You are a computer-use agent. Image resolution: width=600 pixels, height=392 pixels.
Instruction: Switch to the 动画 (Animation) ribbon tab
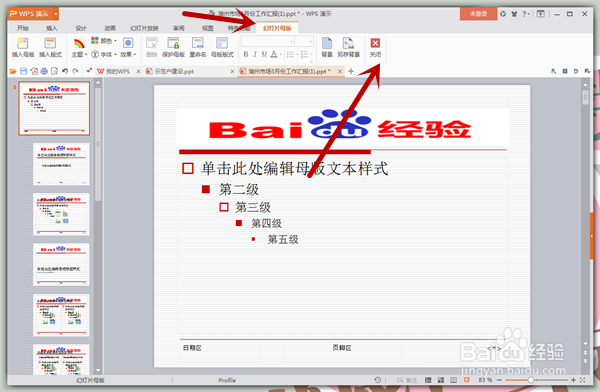[x=110, y=28]
